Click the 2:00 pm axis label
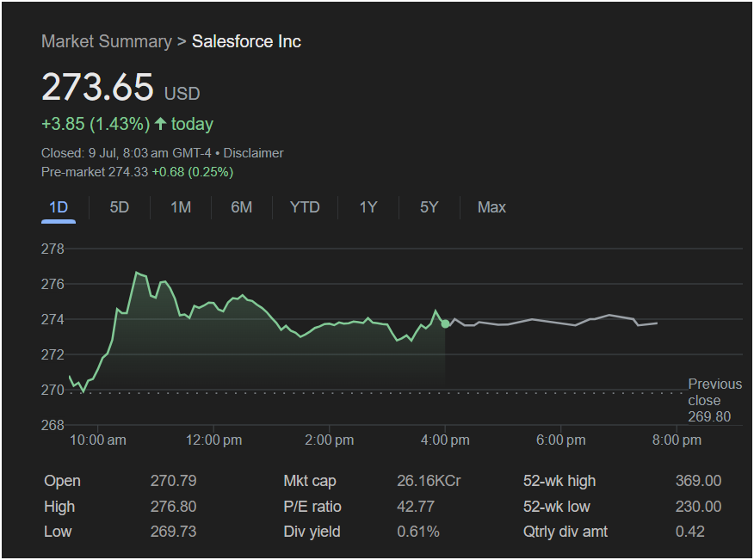Screen dimensions: 754x560 [x=330, y=440]
